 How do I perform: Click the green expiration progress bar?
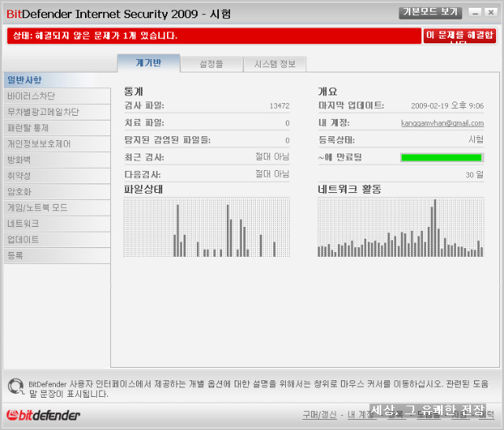(x=442, y=158)
